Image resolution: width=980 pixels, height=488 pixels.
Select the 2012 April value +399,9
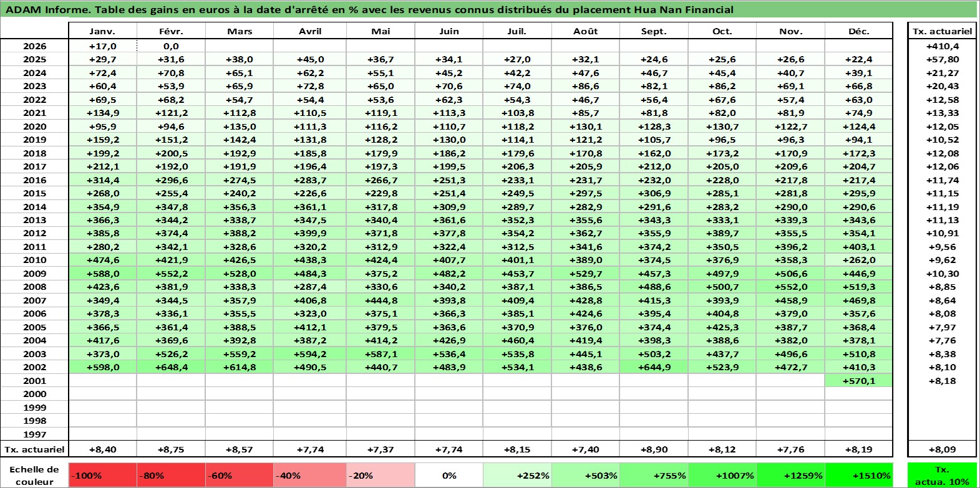pyautogui.click(x=310, y=233)
